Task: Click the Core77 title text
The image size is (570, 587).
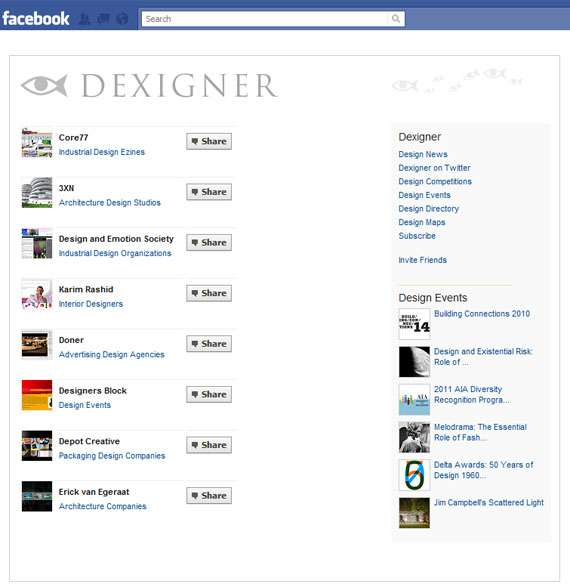Action: [73, 137]
